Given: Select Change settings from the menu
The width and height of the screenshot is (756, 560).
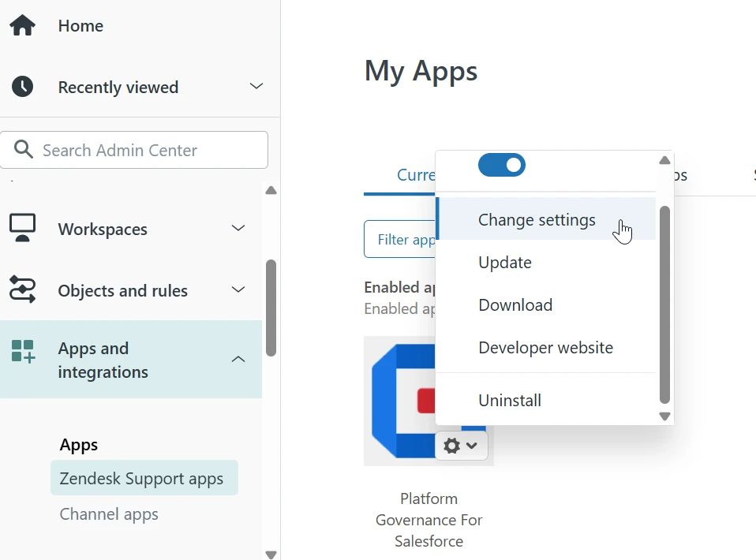Looking at the screenshot, I should click(x=537, y=220).
